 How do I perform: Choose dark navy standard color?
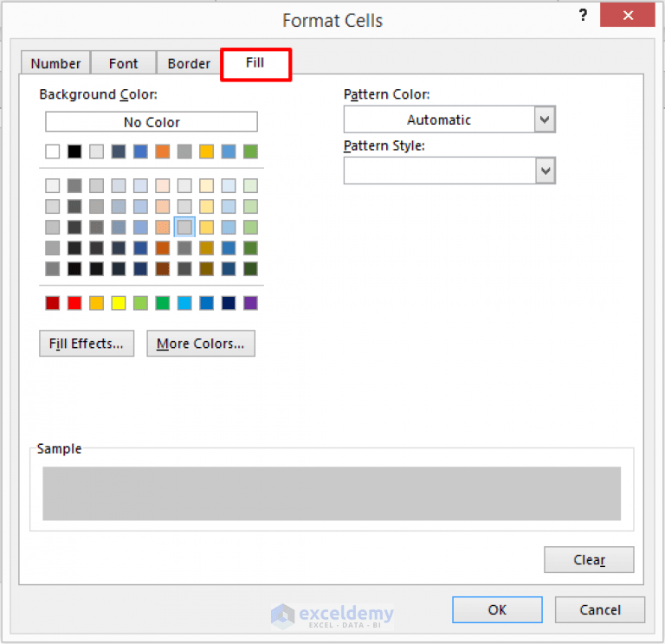point(229,303)
